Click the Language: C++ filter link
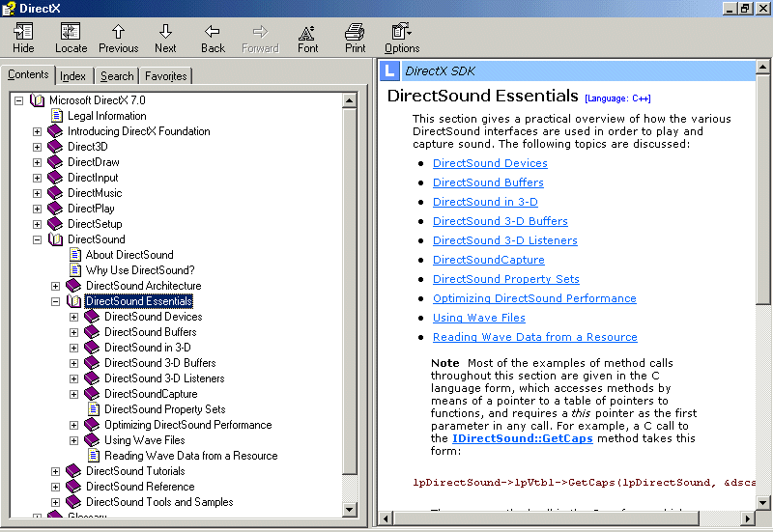773x532 pixels. pos(617,98)
